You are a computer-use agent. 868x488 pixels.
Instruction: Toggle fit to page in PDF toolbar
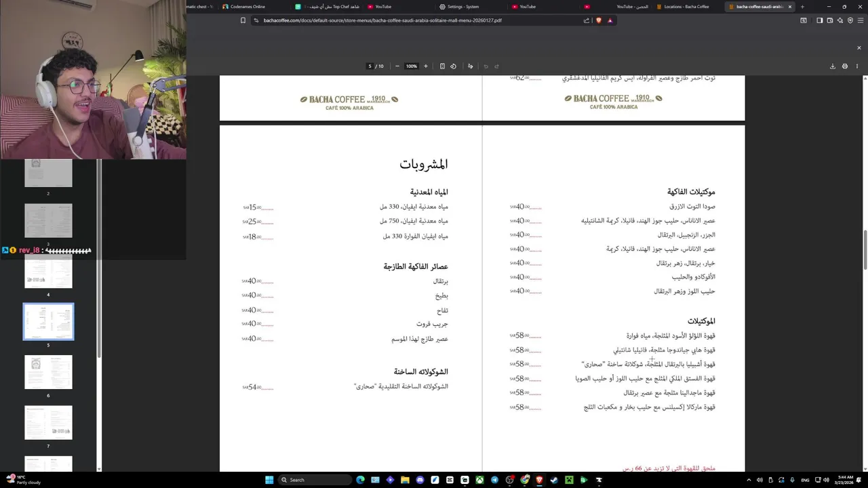click(442, 66)
